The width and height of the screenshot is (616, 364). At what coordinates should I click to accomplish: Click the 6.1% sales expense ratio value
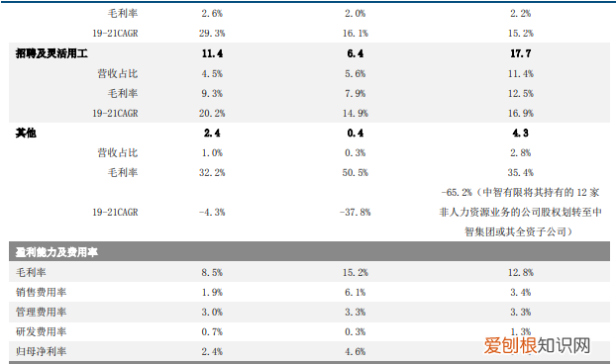tap(356, 292)
